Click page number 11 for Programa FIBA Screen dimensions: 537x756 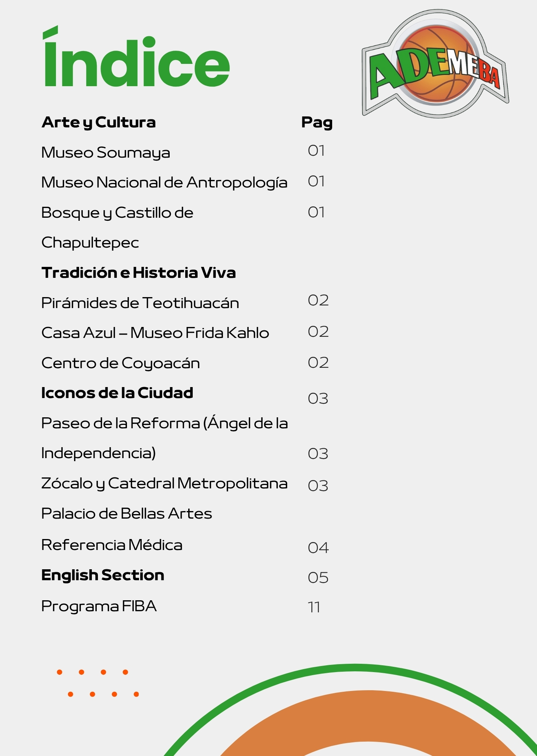tap(314, 607)
